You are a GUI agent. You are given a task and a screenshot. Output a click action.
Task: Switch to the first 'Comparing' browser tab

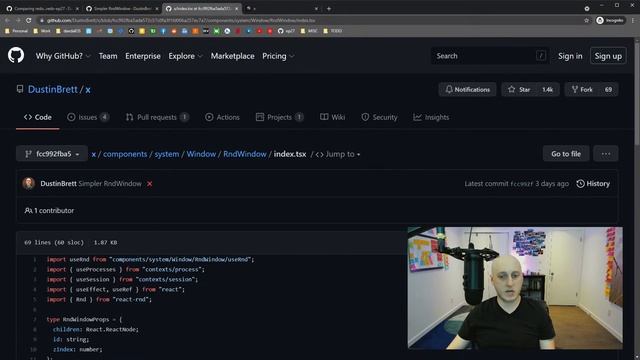(42, 8)
